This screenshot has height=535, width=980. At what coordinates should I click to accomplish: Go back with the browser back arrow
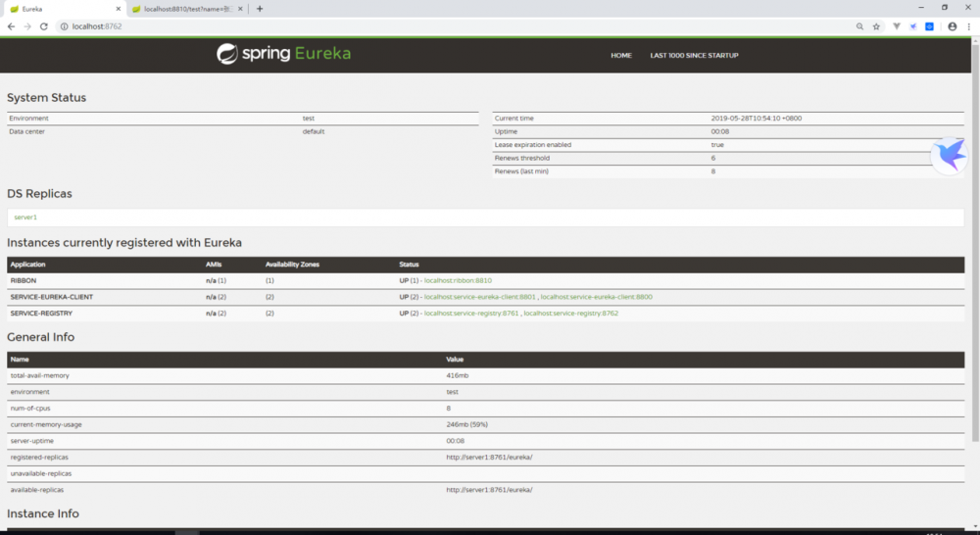pos(11,26)
